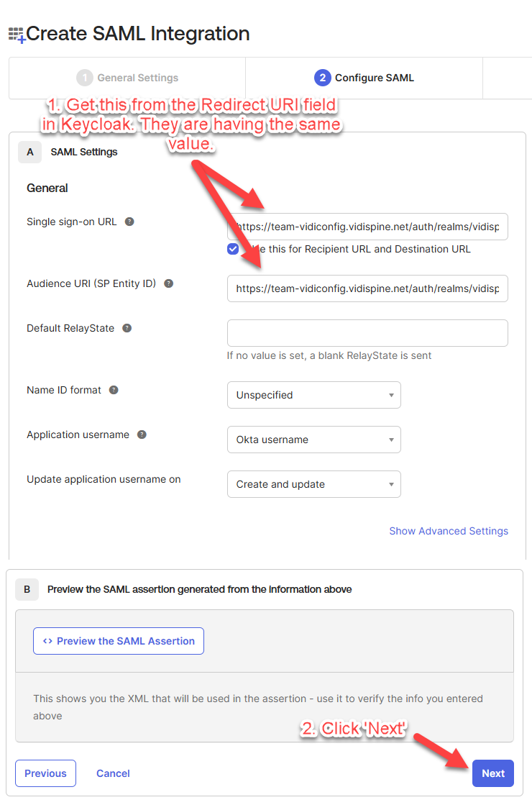Open Show Advanced Settings link

(449, 531)
